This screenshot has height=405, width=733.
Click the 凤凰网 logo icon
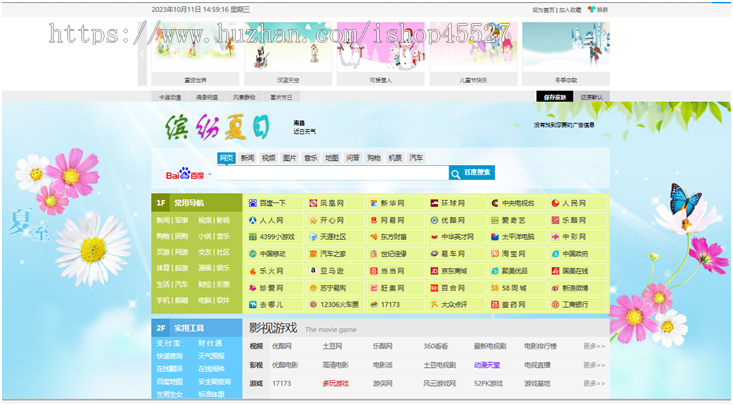(x=313, y=203)
